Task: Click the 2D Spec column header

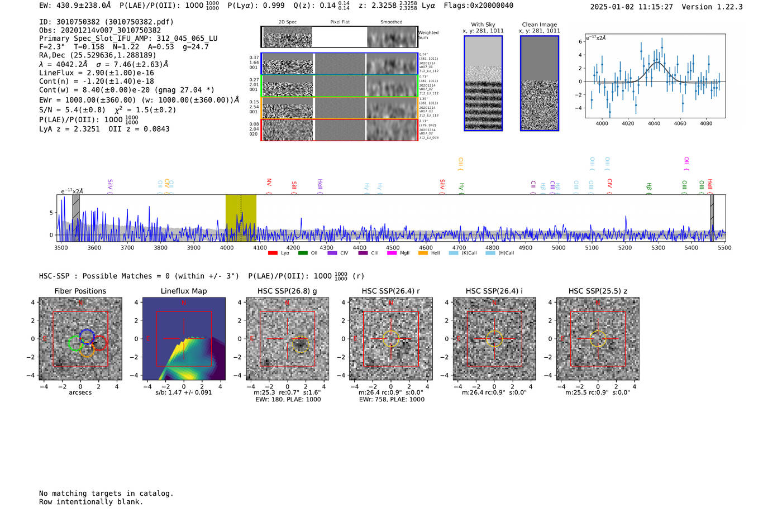Action: [x=288, y=22]
